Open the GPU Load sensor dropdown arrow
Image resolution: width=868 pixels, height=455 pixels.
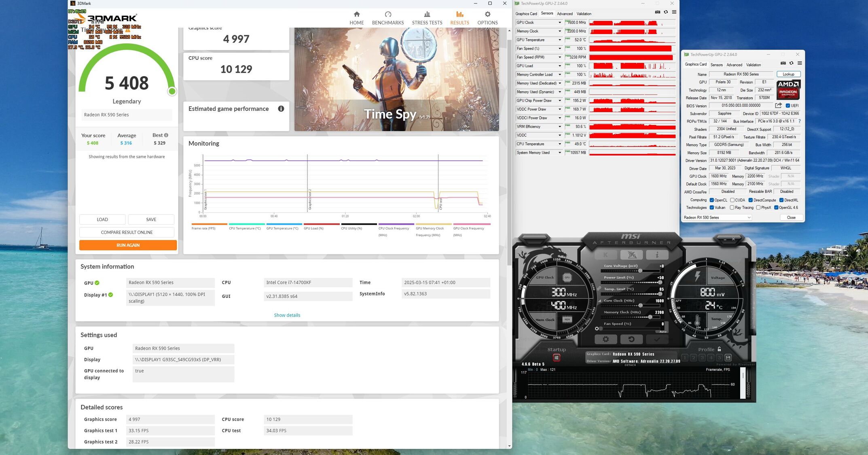pyautogui.click(x=560, y=66)
